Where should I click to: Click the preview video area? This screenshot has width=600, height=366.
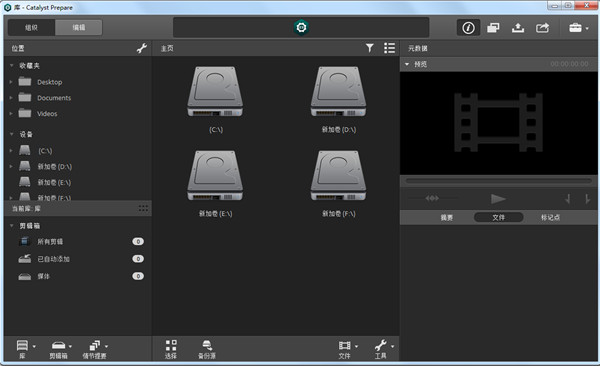pos(499,123)
